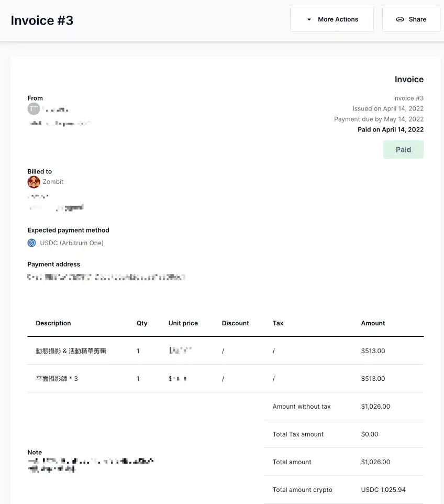Click the Zombit avatar icon

34,182
